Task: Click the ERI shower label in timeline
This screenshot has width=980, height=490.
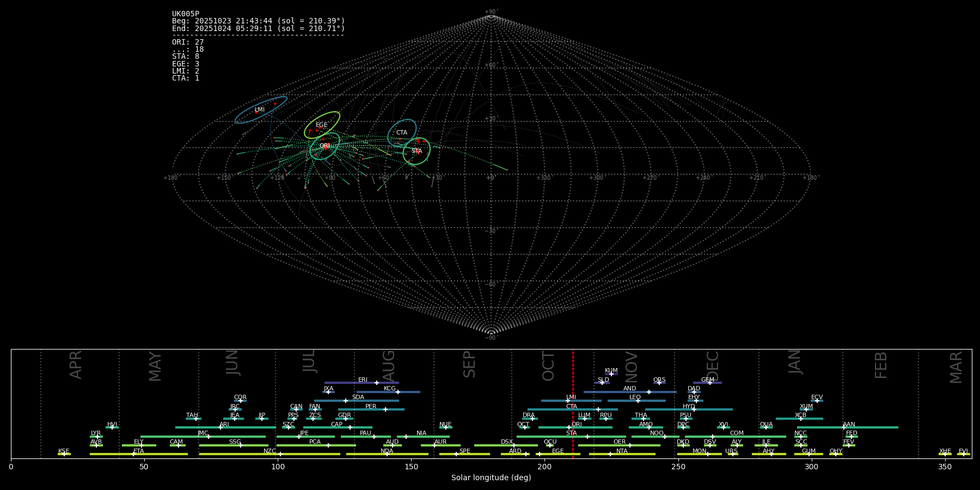Action: 363,380
